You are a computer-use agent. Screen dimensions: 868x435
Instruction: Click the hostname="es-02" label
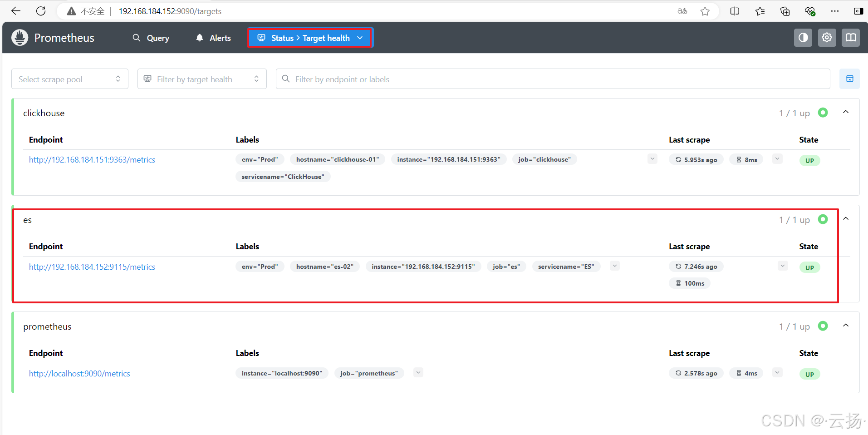[324, 267]
